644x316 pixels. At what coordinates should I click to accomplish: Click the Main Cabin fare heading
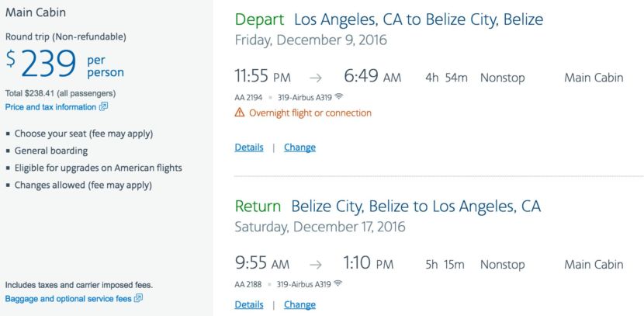tap(36, 12)
